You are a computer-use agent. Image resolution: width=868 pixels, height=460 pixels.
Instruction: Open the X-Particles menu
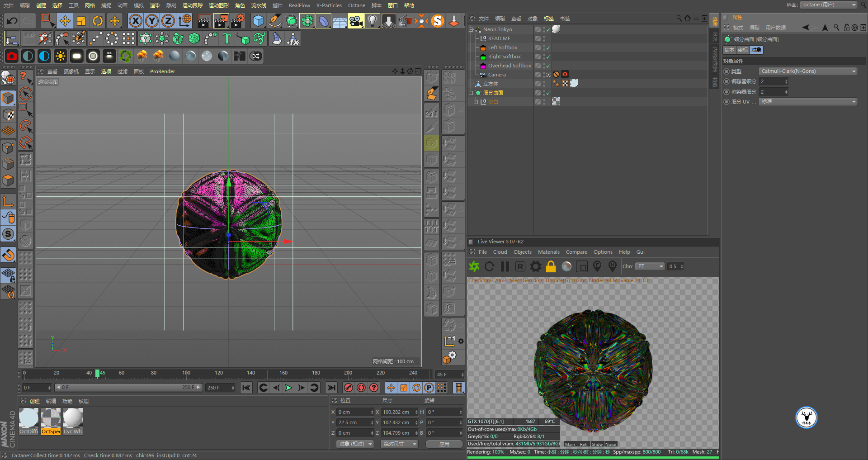pos(329,5)
